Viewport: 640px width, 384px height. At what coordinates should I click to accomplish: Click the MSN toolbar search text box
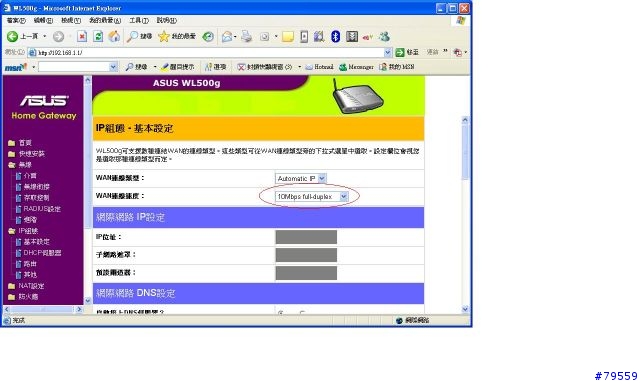click(x=74, y=67)
